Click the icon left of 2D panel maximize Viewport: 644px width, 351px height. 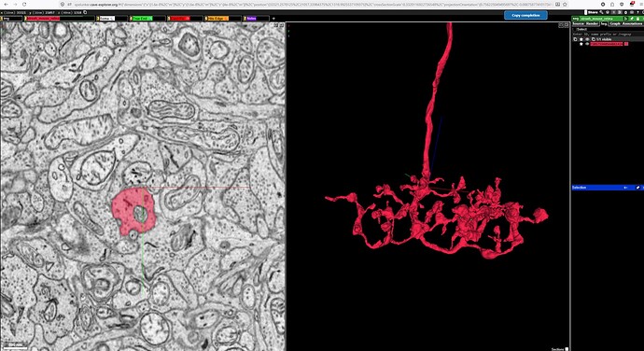(x=277, y=25)
